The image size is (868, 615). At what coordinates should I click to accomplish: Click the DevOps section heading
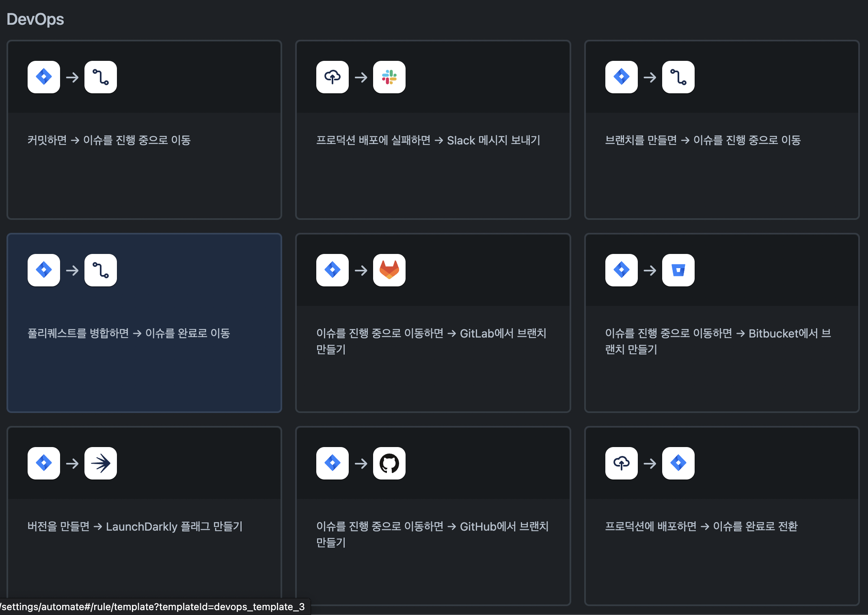[35, 19]
